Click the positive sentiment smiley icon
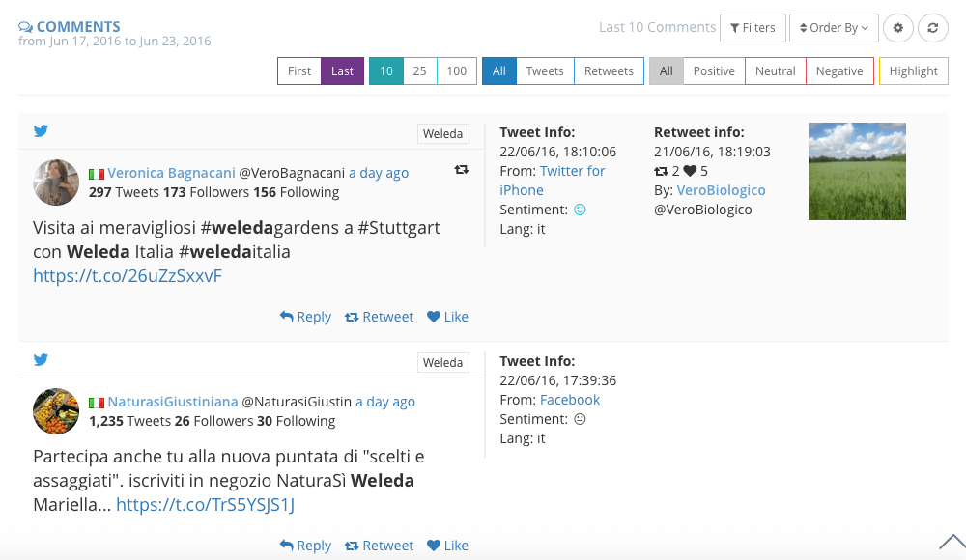Viewport: 966px width, 560px height. [x=580, y=210]
